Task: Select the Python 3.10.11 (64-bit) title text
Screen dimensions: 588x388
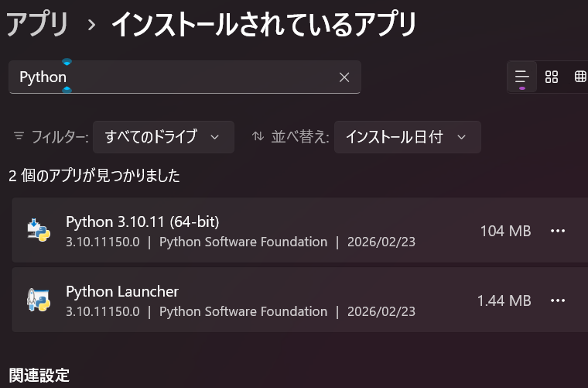Action: pyautogui.click(x=142, y=221)
